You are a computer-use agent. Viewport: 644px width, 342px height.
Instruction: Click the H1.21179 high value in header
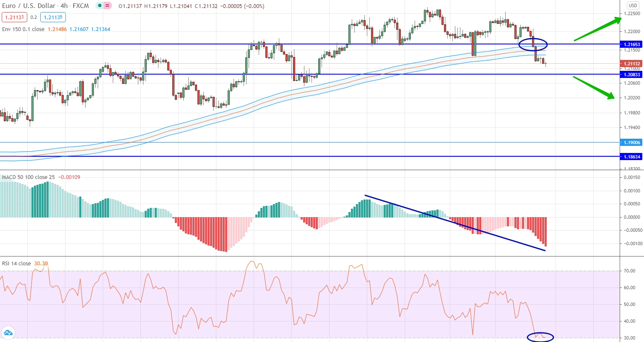(x=156, y=6)
